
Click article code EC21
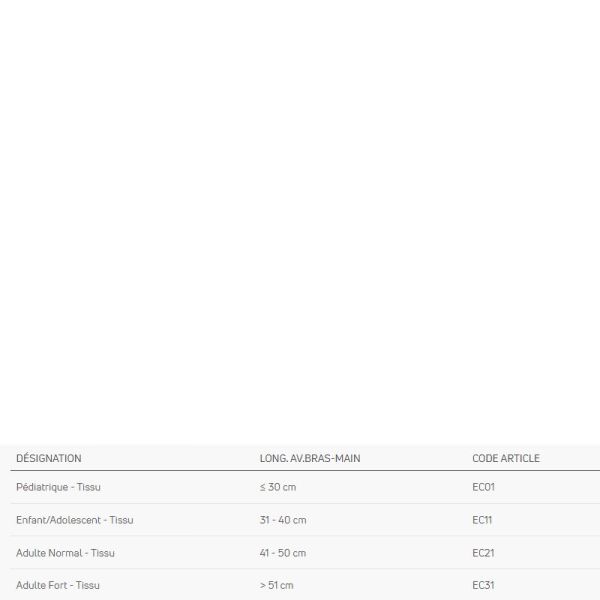coord(483,553)
